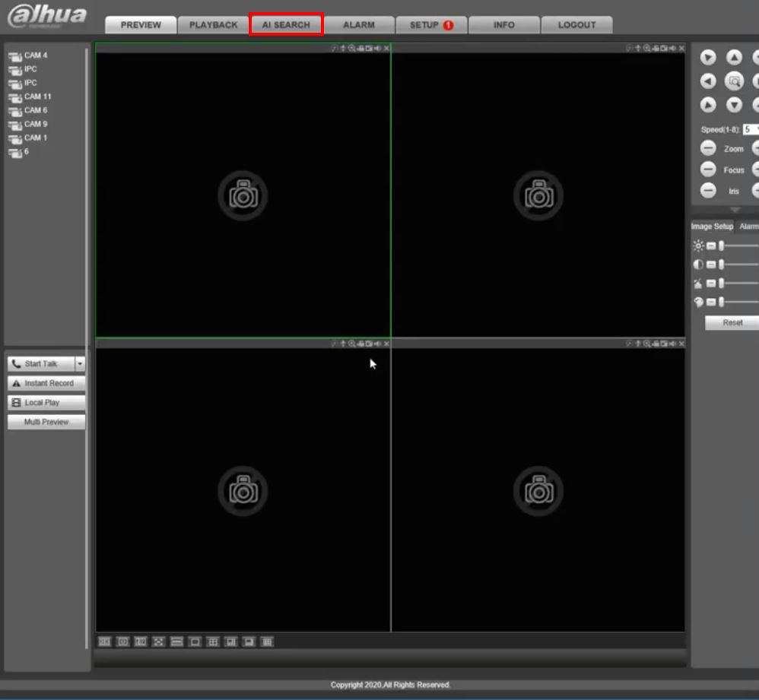Close the bottom-right video window
The width and height of the screenshot is (759, 700).
(x=681, y=344)
